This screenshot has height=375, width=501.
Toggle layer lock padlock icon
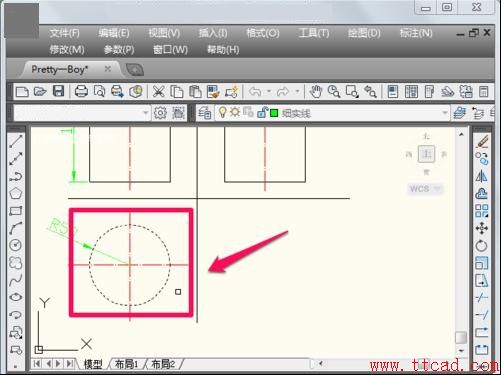tap(262, 113)
